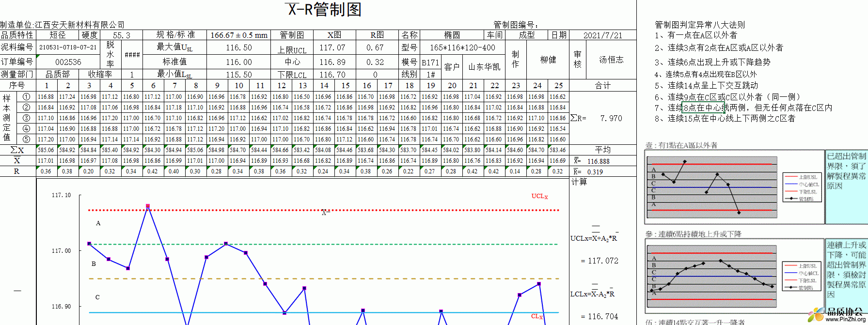Select the 166.67 ± 0.5 mm specification cell
Viewport: 868px width, 325px height.
click(239, 35)
